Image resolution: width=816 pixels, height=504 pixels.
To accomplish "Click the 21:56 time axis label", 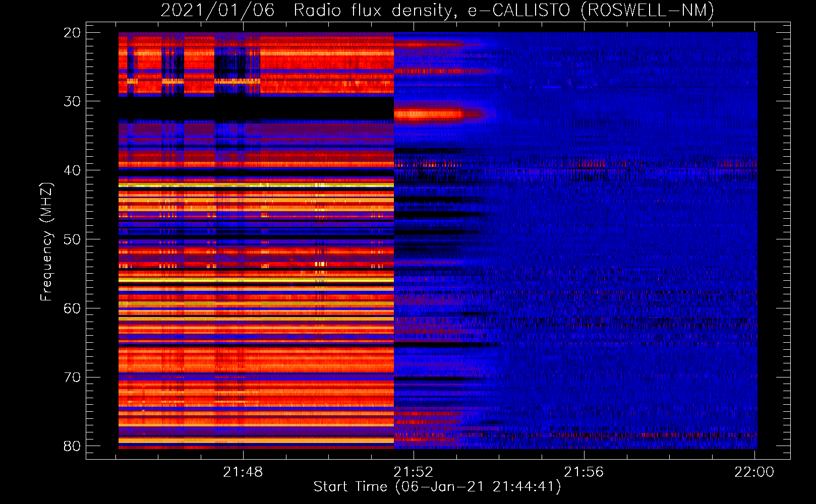I will click(584, 472).
